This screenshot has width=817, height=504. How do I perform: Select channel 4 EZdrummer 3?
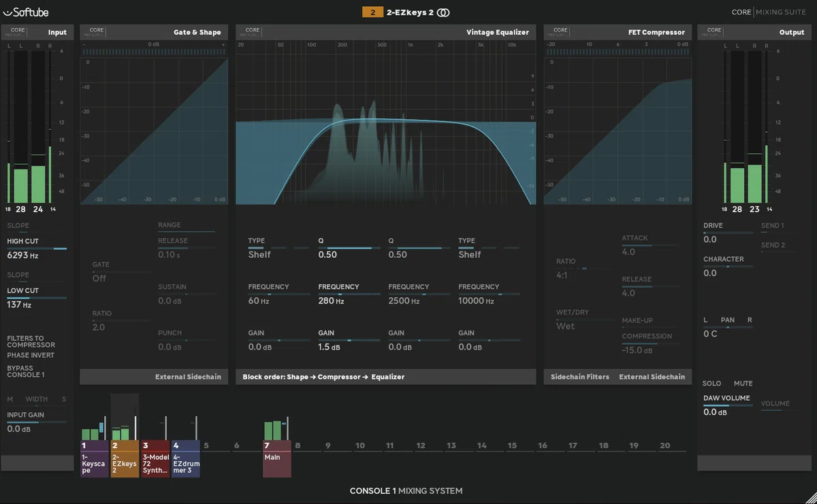tap(186, 458)
